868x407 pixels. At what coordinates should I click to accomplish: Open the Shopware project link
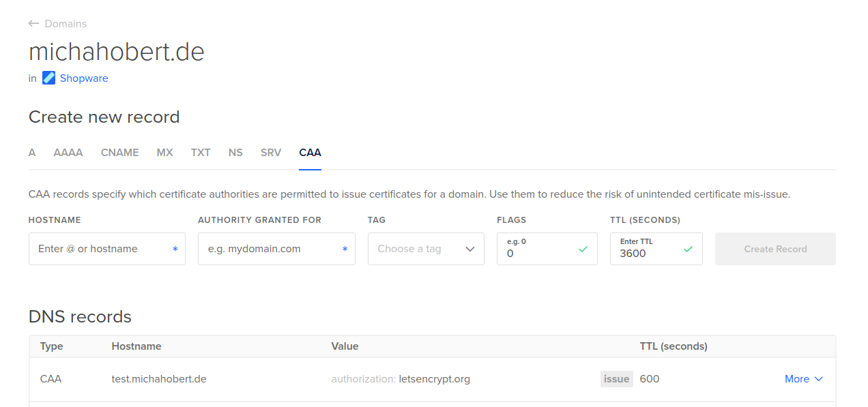pos(84,78)
